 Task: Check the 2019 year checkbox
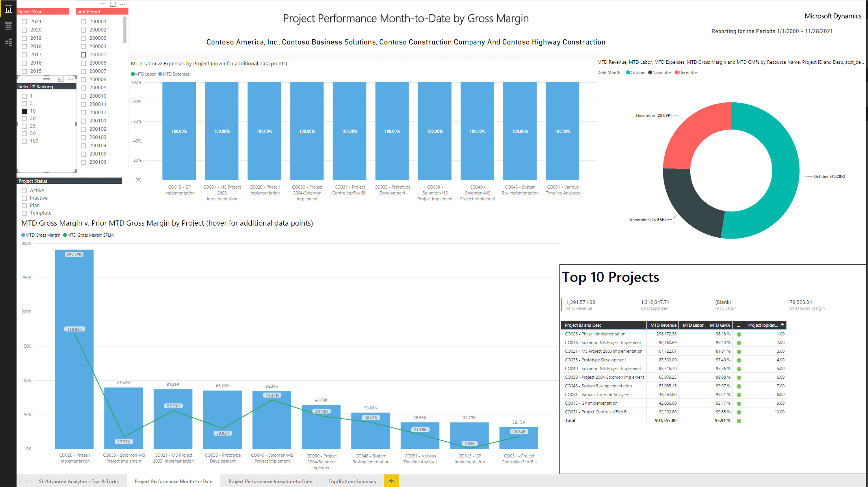point(24,38)
